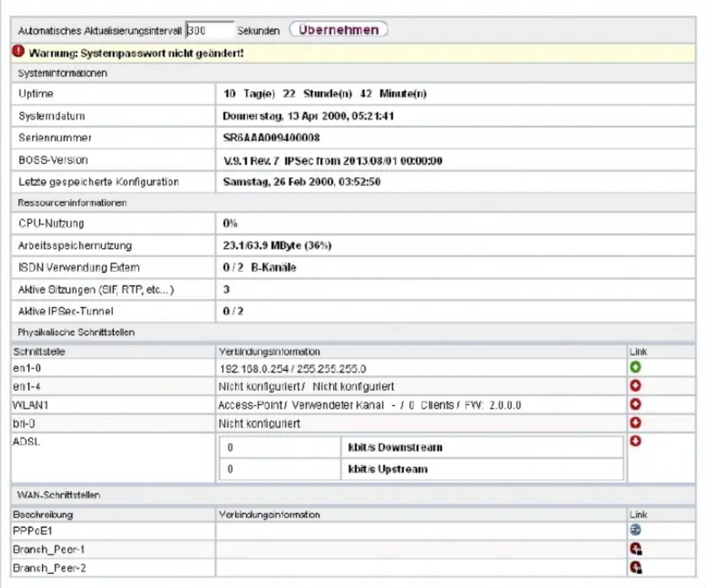This screenshot has width=705, height=588.
Task: Click the 'ISDN Verwendung Extern' label
Action: (79, 267)
